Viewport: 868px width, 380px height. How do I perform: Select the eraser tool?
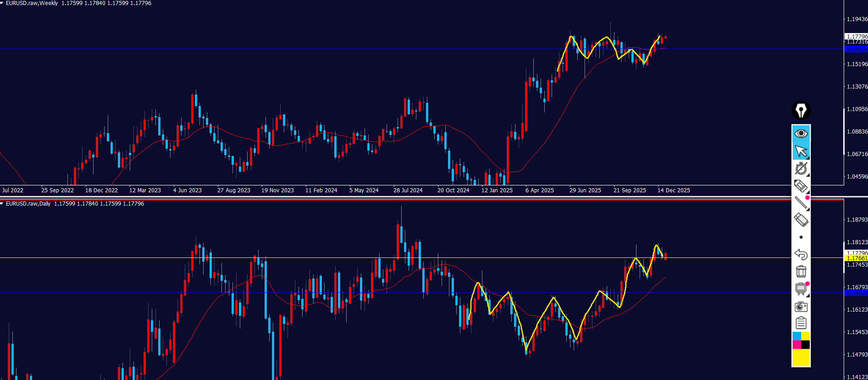tap(801, 220)
